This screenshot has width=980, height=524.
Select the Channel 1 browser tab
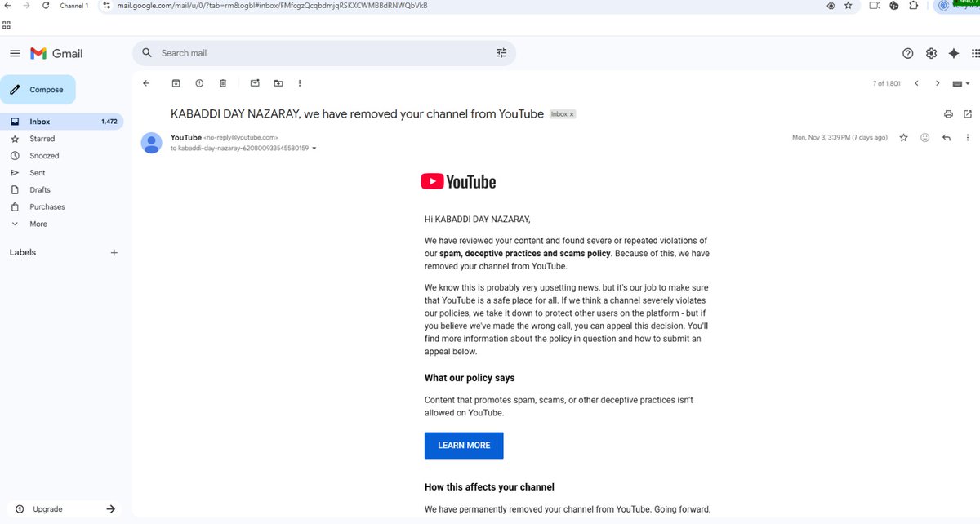tap(74, 6)
